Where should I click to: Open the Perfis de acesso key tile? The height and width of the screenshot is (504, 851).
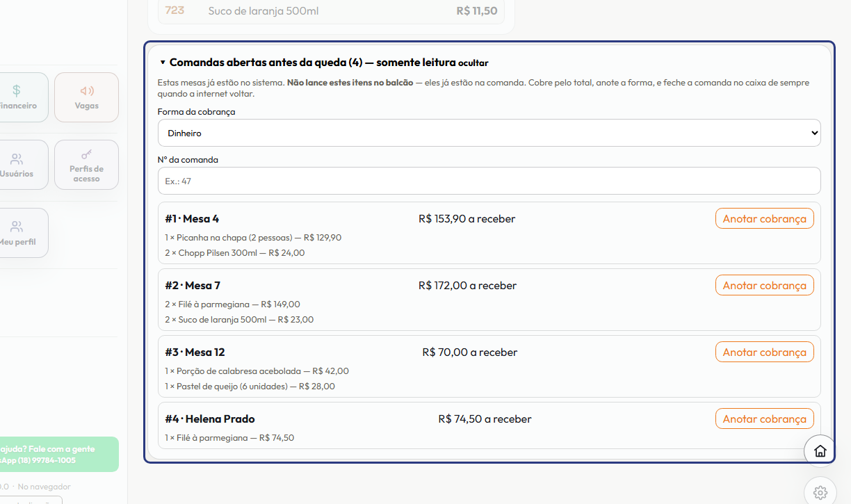click(87, 165)
